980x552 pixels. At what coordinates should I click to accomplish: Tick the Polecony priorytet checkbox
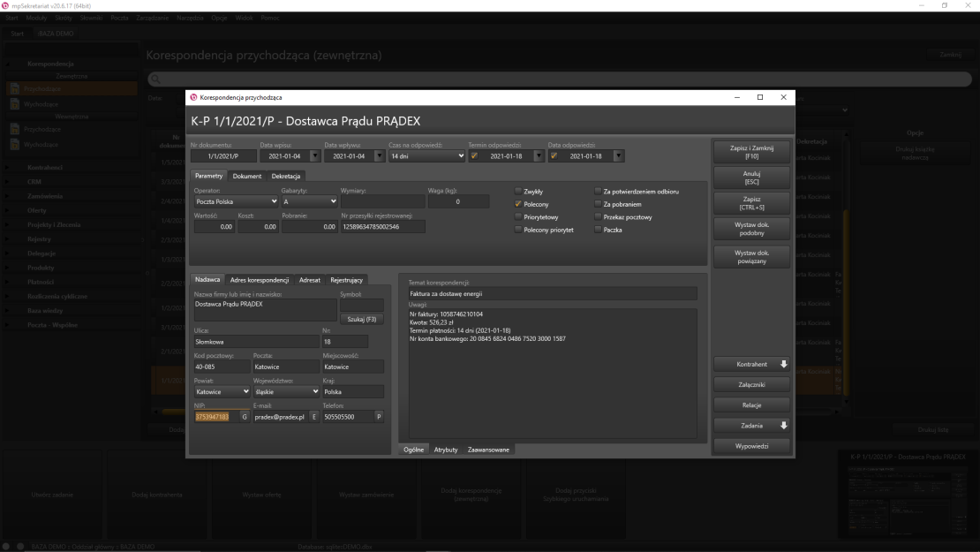518,230
